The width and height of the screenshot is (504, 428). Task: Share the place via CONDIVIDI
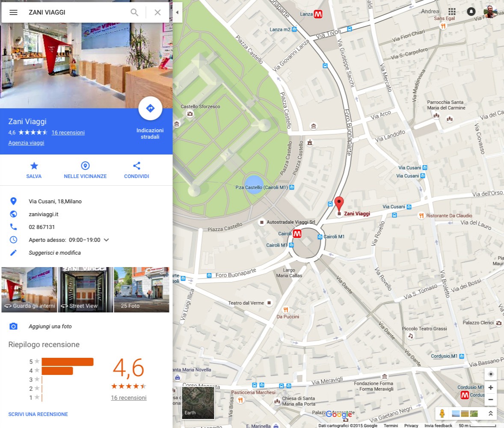pyautogui.click(x=136, y=170)
